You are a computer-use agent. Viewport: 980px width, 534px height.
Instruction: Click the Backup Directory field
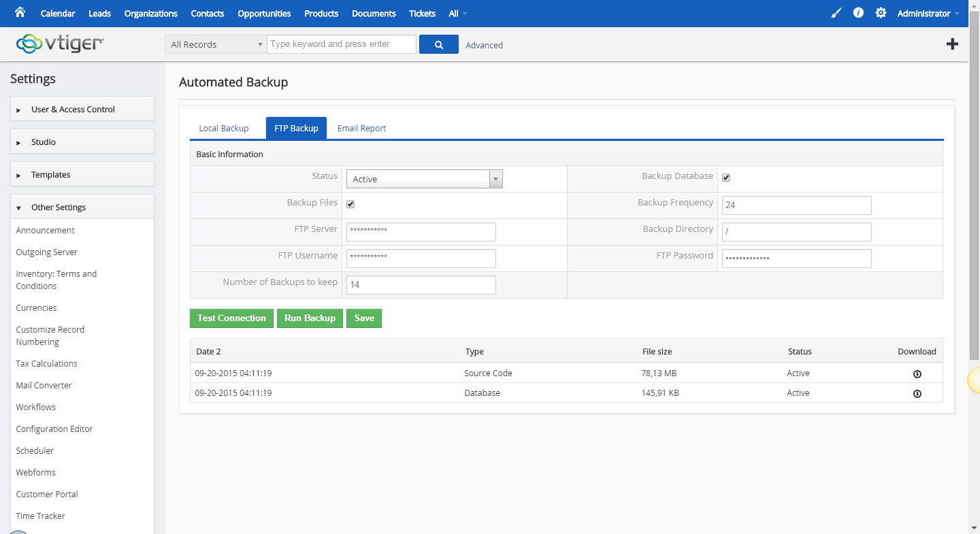click(797, 232)
